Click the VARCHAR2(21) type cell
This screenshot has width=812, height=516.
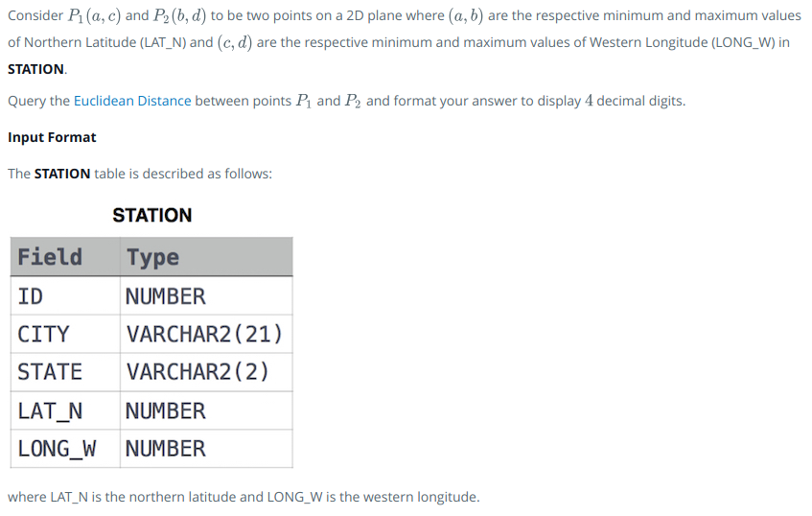click(x=206, y=334)
